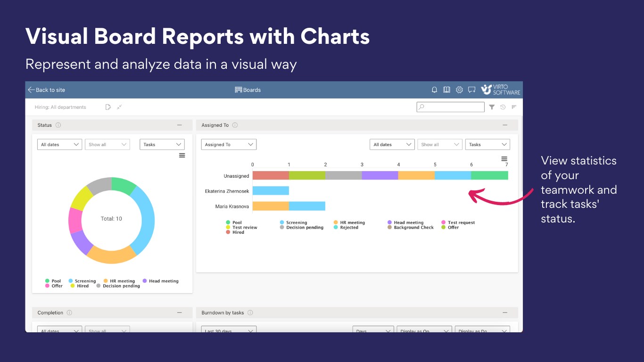Open Tasks dropdown in Status widget
The height and width of the screenshot is (362, 644).
(162, 145)
